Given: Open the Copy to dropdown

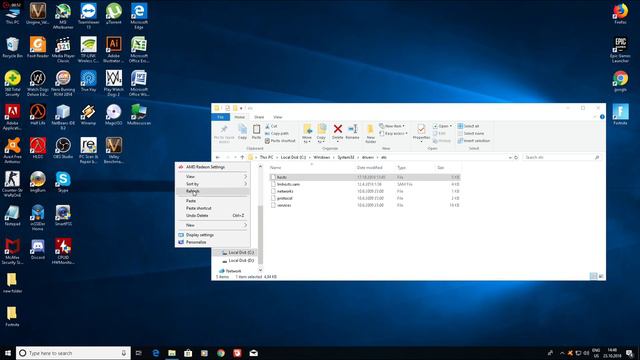Looking at the screenshot, I should point(321,140).
